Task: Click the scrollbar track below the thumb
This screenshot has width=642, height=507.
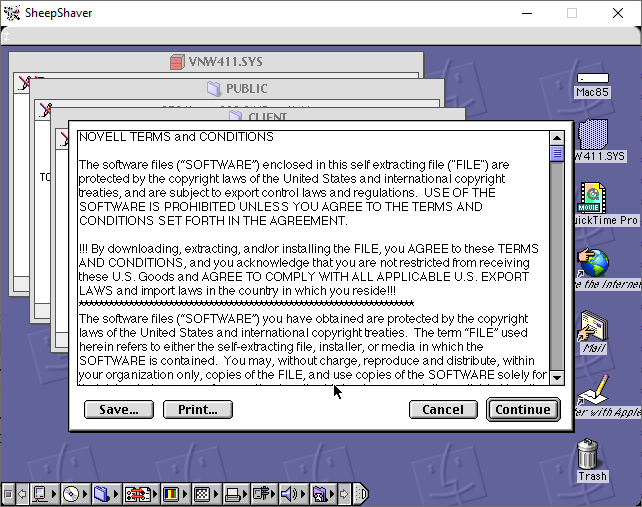Action: click(x=557, y=266)
